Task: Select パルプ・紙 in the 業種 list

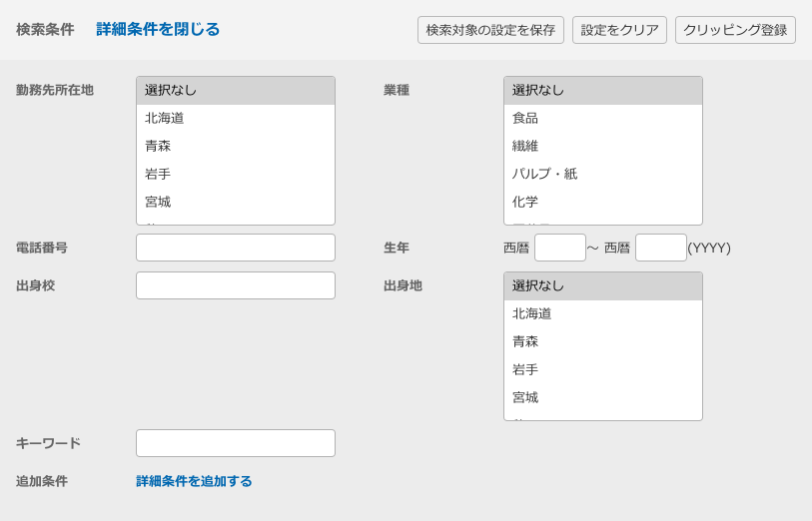Action: click(544, 174)
